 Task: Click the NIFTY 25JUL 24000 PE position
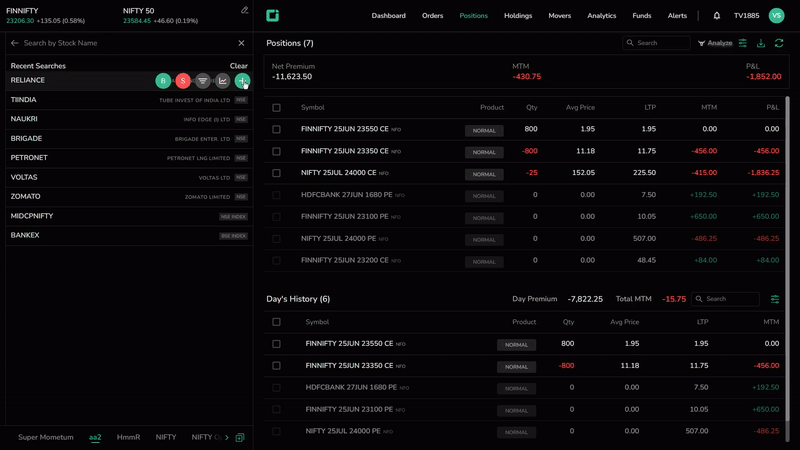(526, 239)
